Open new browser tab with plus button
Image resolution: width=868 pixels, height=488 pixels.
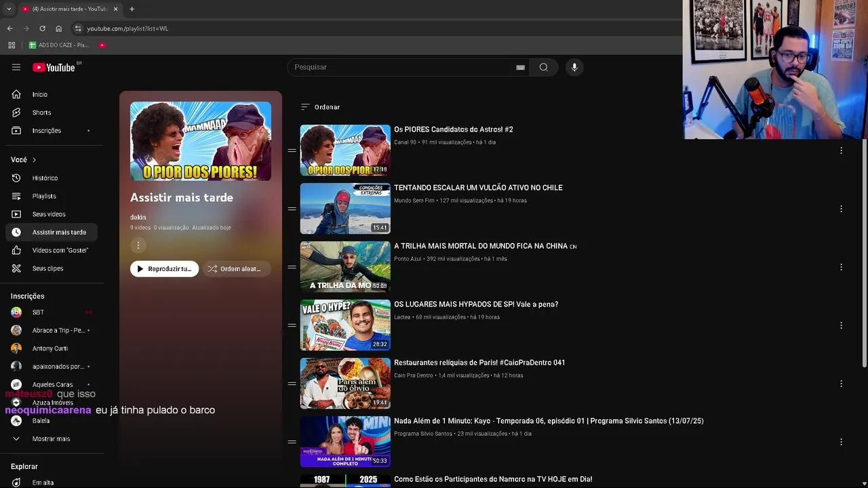coord(132,9)
